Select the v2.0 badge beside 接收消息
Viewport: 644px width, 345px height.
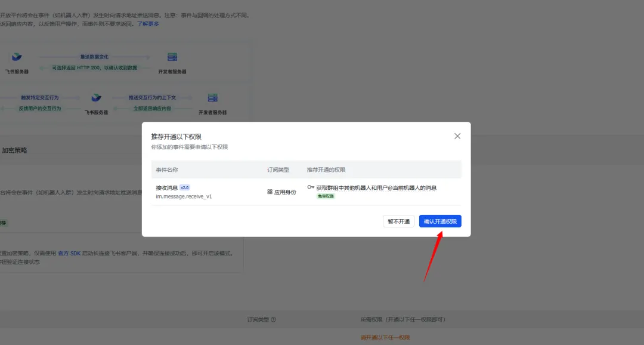185,187
